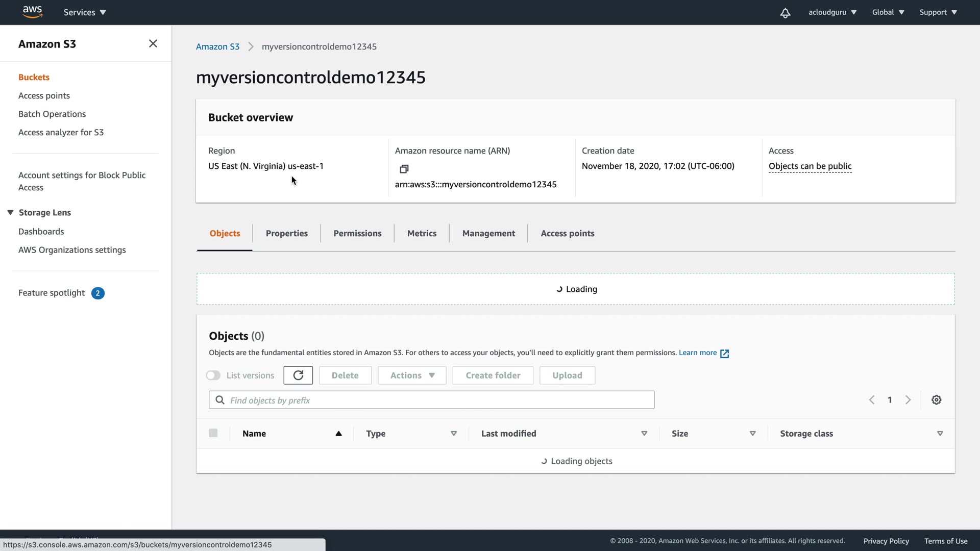This screenshot has height=551, width=980.
Task: Switch to the Properties tab
Action: (286, 233)
